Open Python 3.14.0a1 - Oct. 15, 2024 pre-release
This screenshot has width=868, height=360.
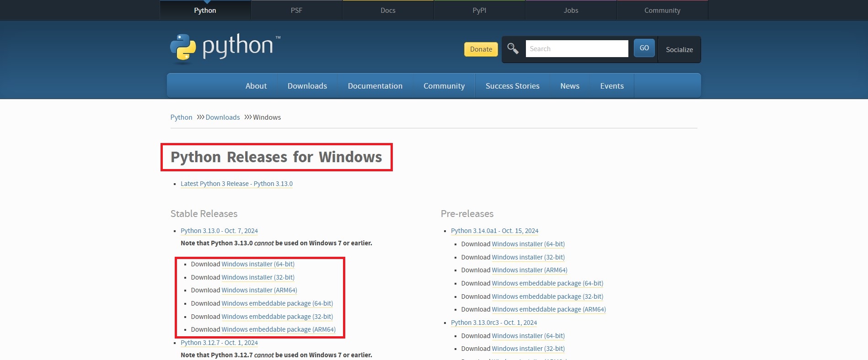[494, 231]
